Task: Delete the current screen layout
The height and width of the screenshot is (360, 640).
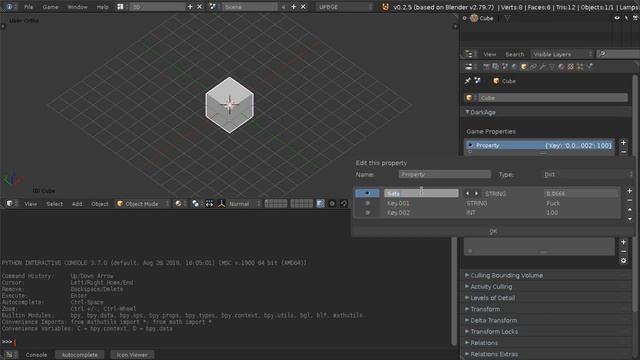Action: click(199, 7)
